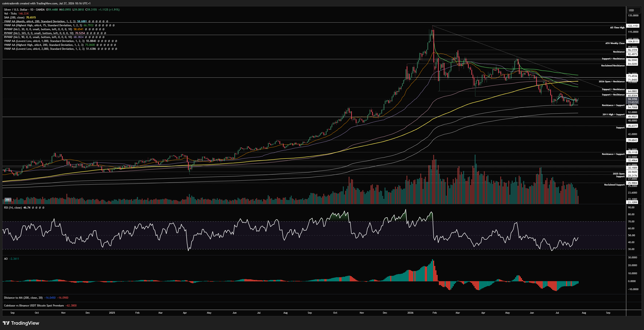Image resolution: width=644 pixels, height=330 pixels.
Task: Click the 35.1118 price label
Action: pos(632,152)
